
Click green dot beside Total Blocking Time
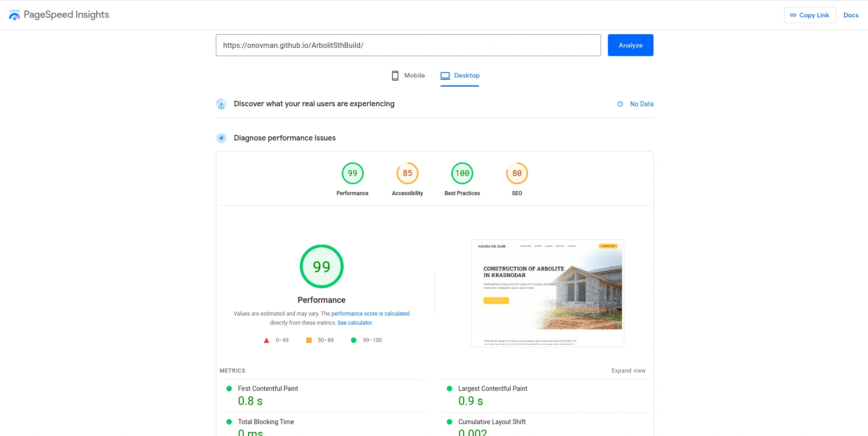[x=229, y=422]
